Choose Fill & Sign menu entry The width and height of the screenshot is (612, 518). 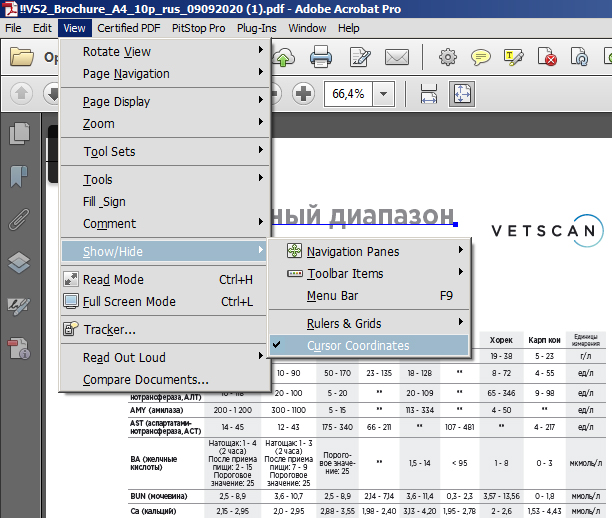tap(165, 201)
